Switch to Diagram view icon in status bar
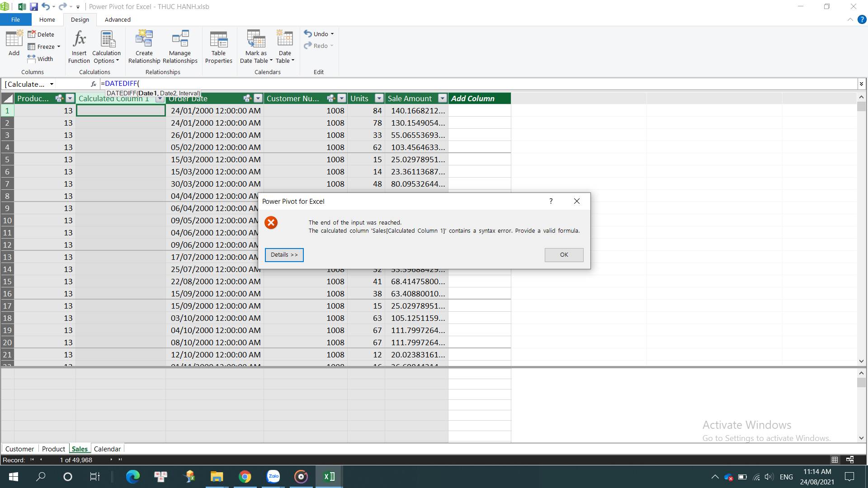The height and width of the screenshot is (488, 868). click(x=850, y=460)
